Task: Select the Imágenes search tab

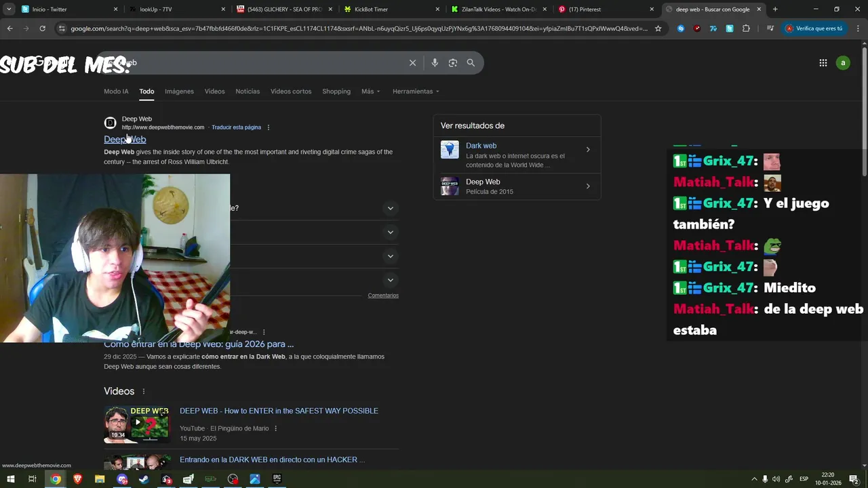Action: coord(179,91)
